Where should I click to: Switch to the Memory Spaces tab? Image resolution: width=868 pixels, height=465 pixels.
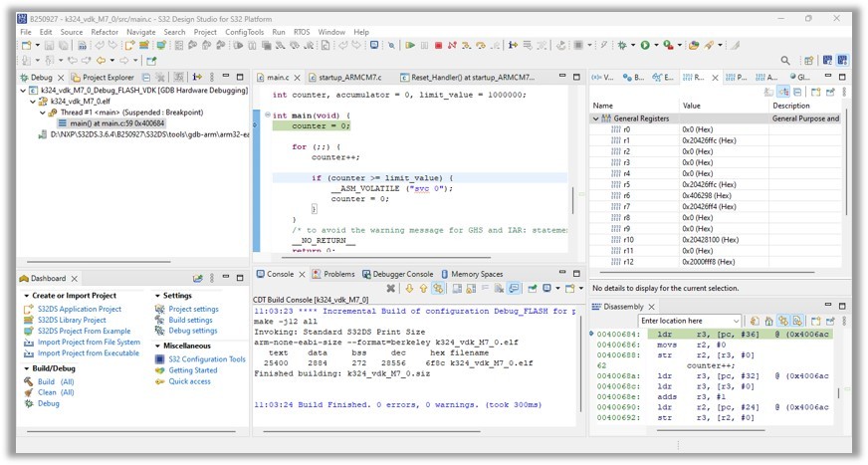(472, 274)
